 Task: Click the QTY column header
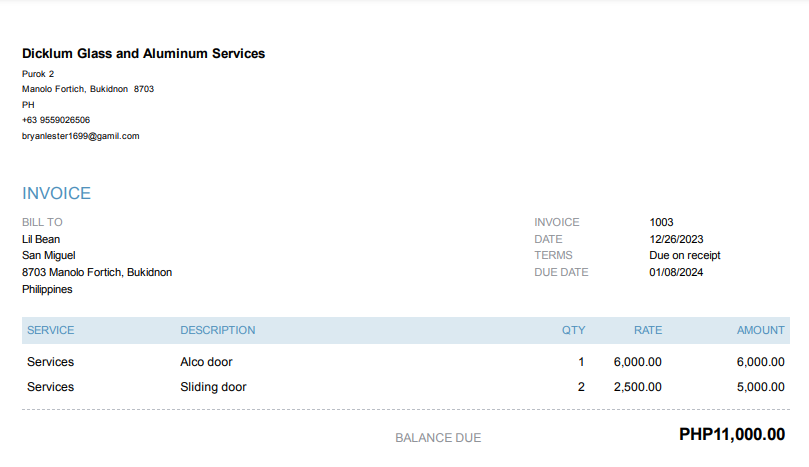573,330
